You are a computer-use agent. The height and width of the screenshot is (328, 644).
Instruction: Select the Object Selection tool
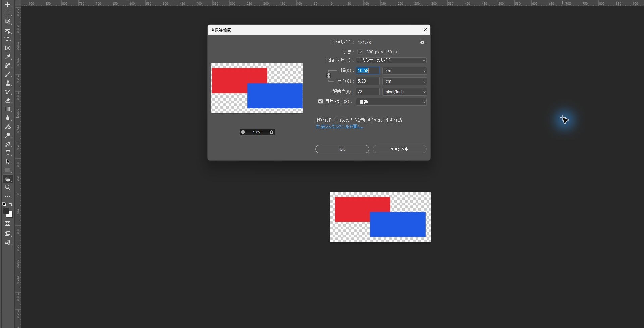click(8, 31)
